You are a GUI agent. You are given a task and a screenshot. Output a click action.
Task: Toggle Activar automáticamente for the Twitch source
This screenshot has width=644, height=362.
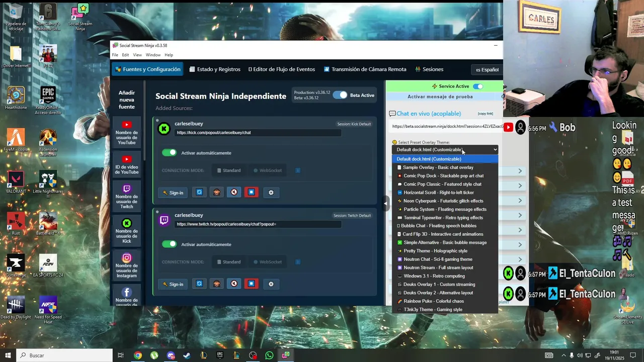[x=169, y=244]
